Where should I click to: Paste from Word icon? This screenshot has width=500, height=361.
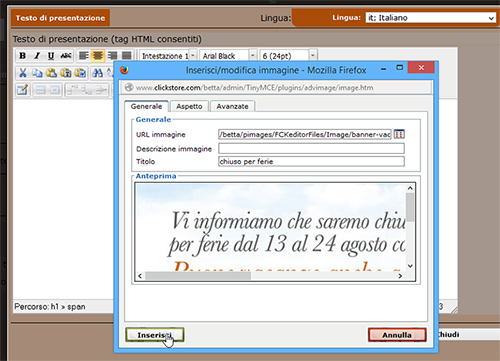tap(80, 73)
